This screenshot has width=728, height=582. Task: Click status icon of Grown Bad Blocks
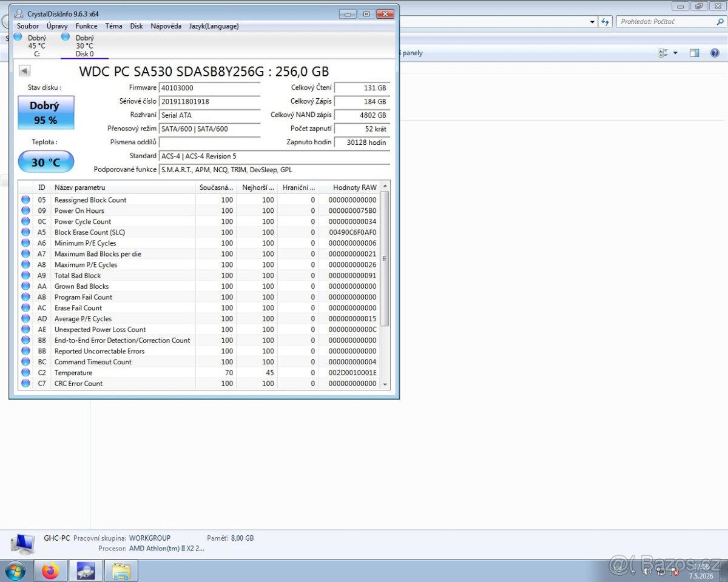tap(25, 286)
